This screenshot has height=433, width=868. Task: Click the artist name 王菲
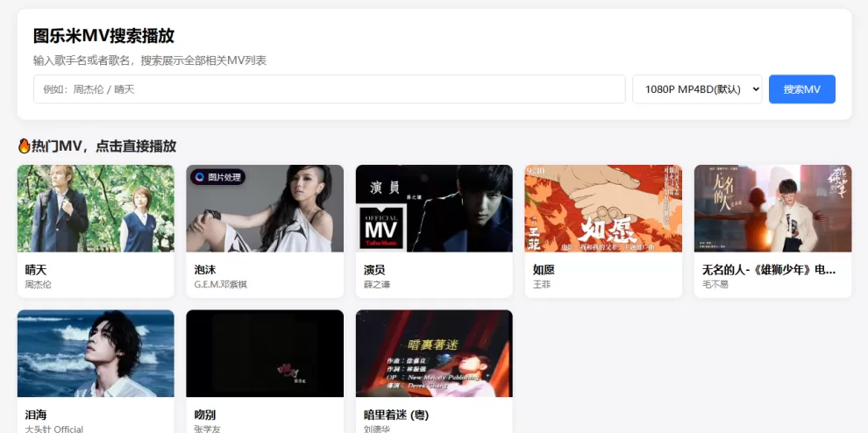point(542,285)
